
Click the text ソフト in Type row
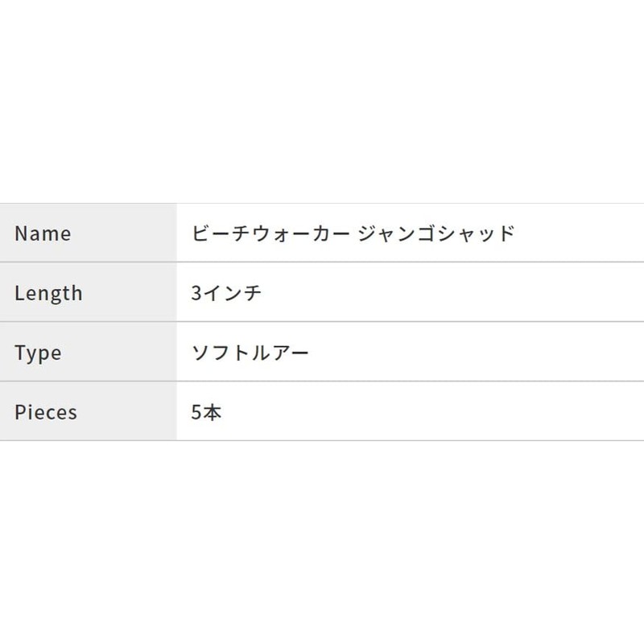[x=221, y=353]
